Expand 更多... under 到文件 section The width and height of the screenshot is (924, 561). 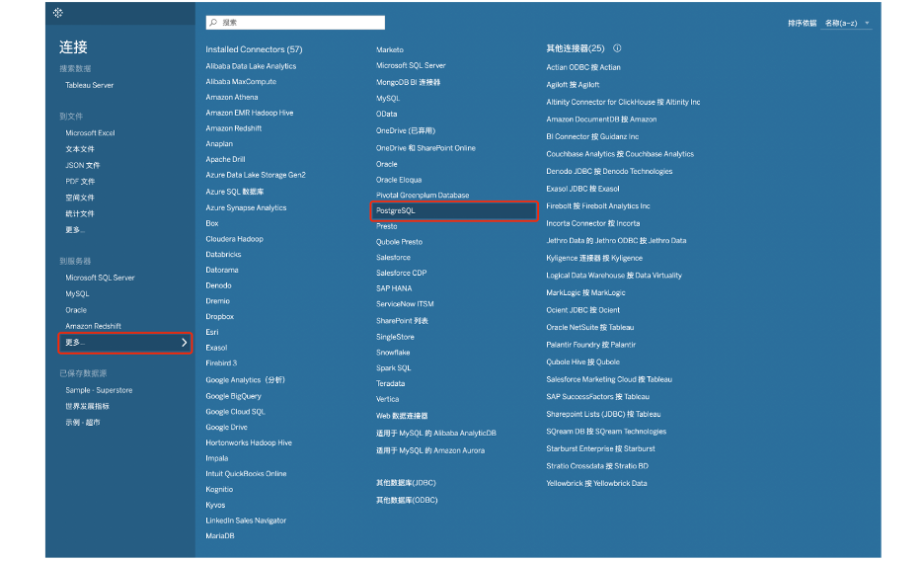[x=75, y=229]
